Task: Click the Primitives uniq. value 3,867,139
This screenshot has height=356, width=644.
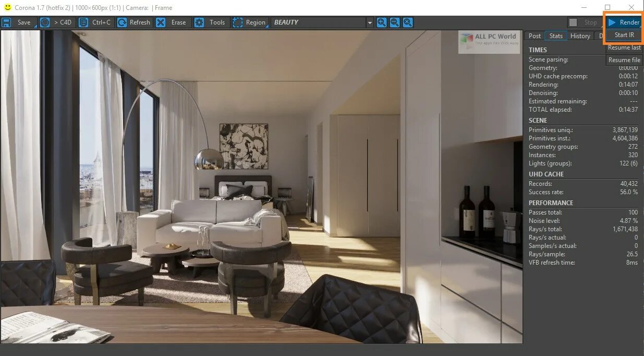Action: (625, 130)
